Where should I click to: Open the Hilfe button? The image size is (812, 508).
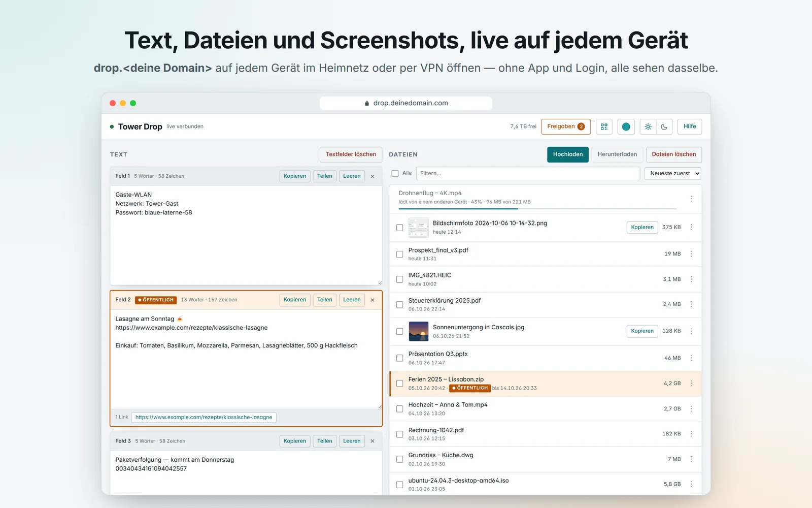click(x=690, y=126)
